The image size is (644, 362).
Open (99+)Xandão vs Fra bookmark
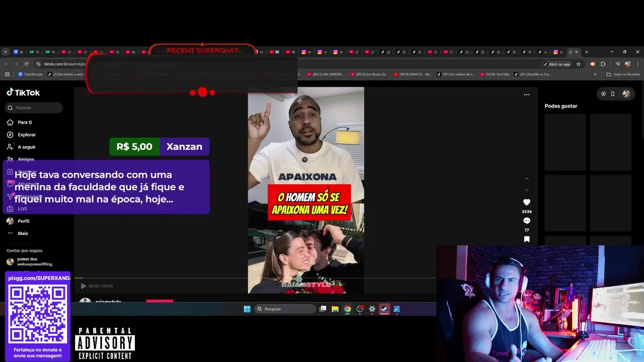(x=533, y=74)
